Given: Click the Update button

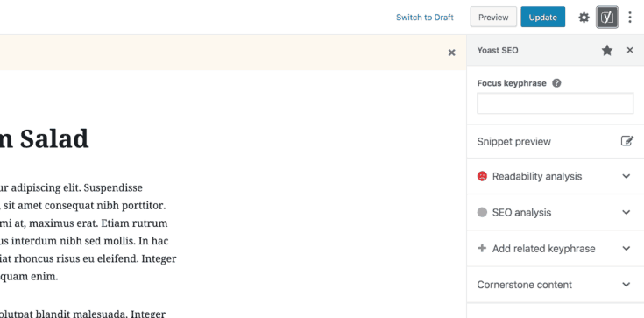Looking at the screenshot, I should [543, 18].
